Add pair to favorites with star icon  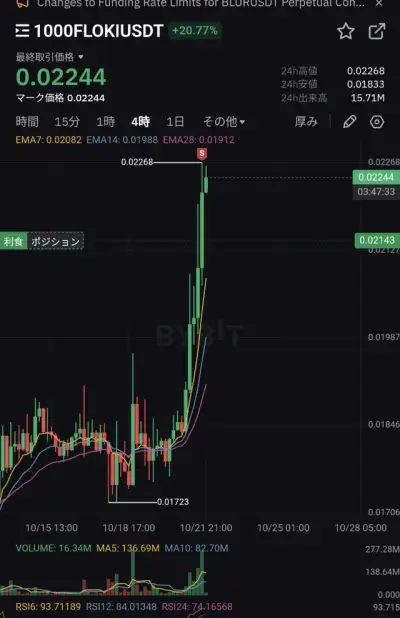[x=346, y=31]
